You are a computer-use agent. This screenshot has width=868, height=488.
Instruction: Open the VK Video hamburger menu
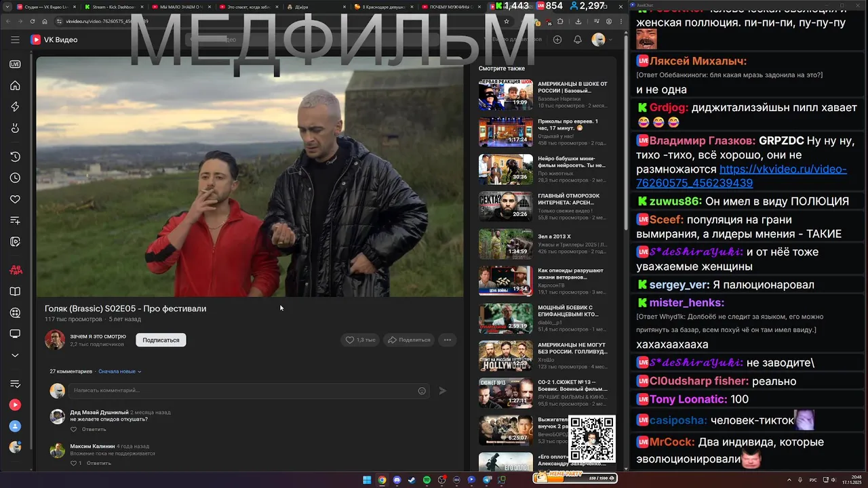[x=15, y=40]
